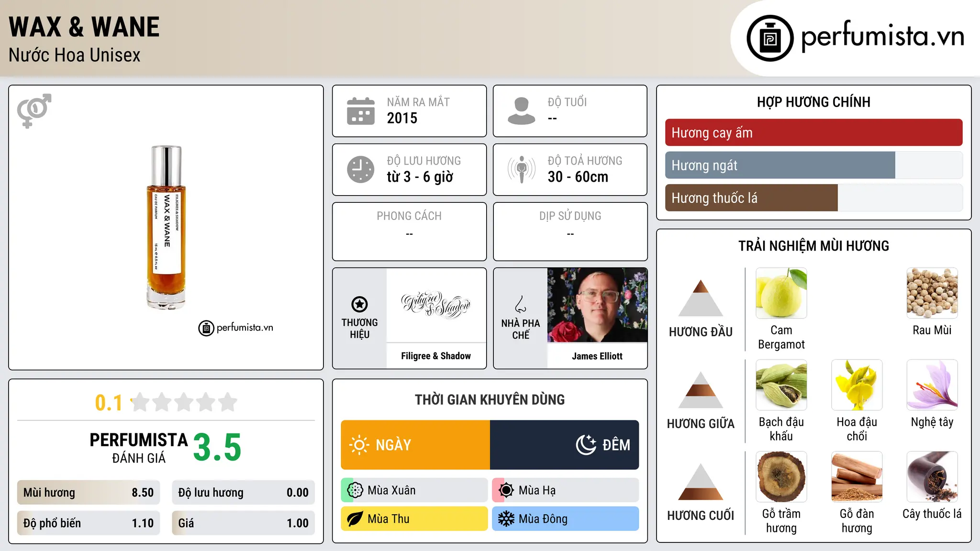980x551 pixels.
Task: Click the sun icon in the Ngày bar
Action: pyautogui.click(x=359, y=445)
